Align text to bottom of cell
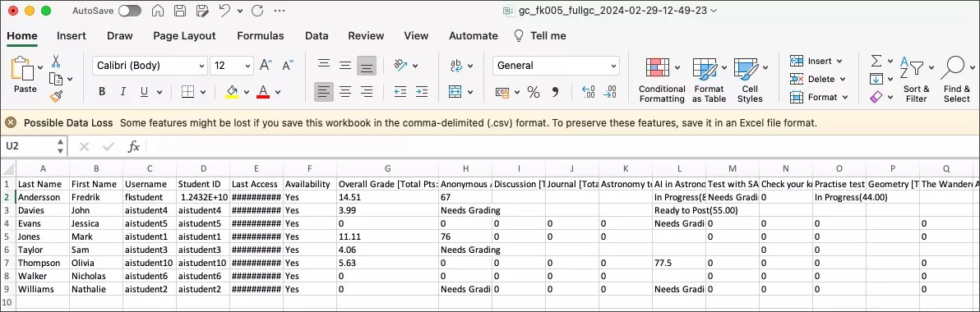 coord(367,66)
